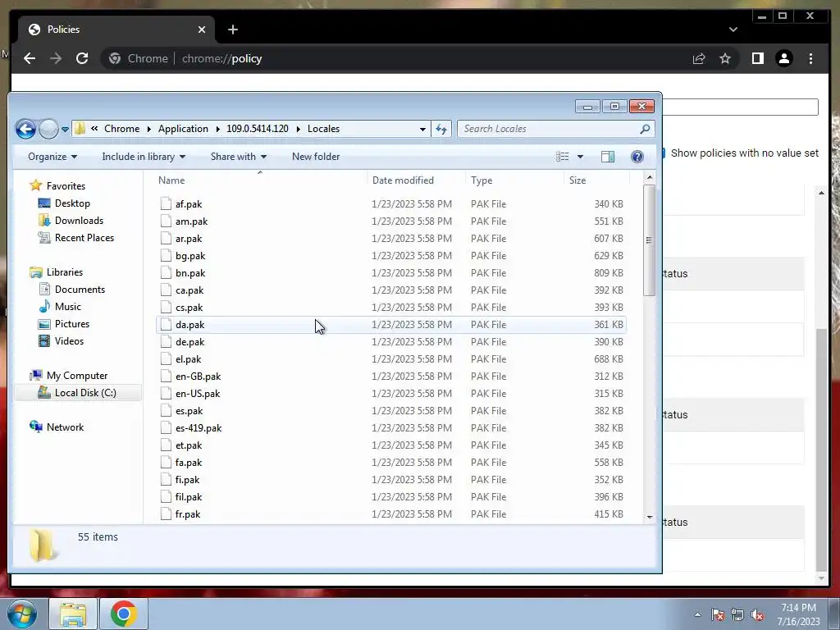Open Recent Places in navigation pane
Screen dimensions: 840x630
point(84,237)
